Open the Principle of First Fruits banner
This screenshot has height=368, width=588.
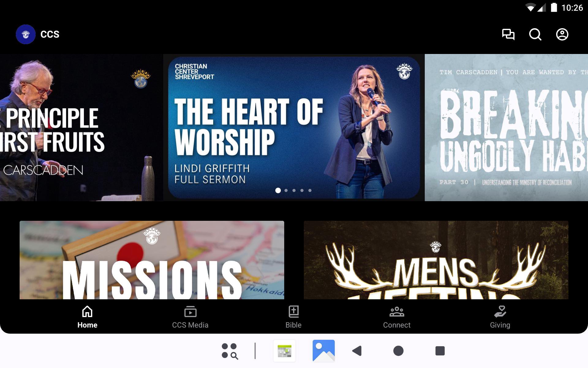point(81,127)
